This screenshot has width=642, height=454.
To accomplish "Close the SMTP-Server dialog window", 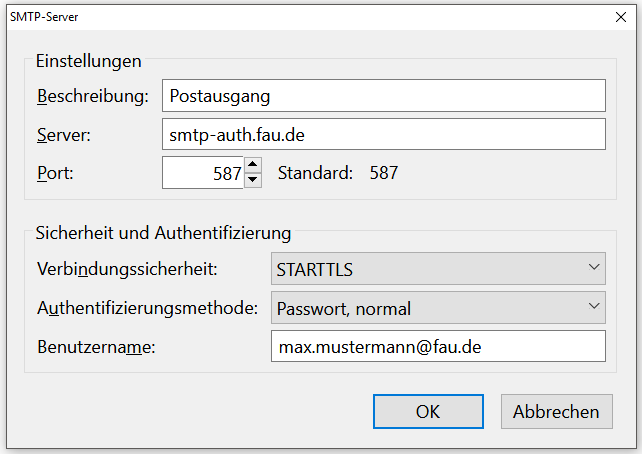I will tap(617, 15).
